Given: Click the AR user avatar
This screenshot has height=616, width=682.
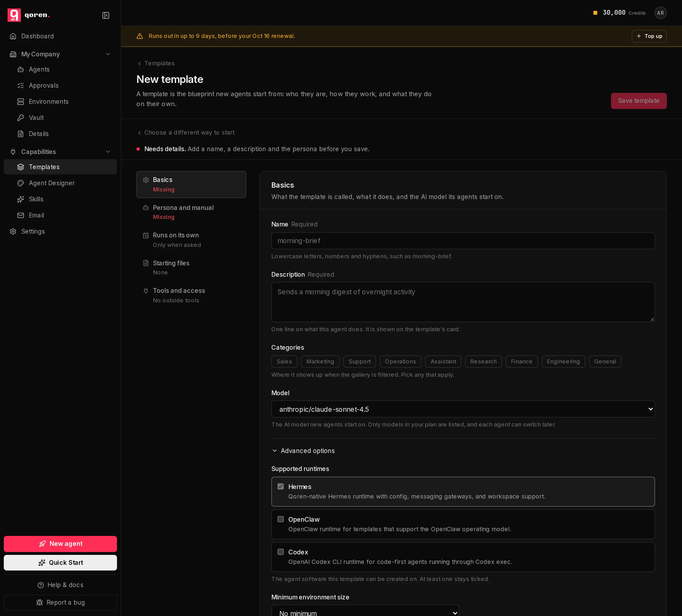Looking at the screenshot, I should (x=660, y=13).
